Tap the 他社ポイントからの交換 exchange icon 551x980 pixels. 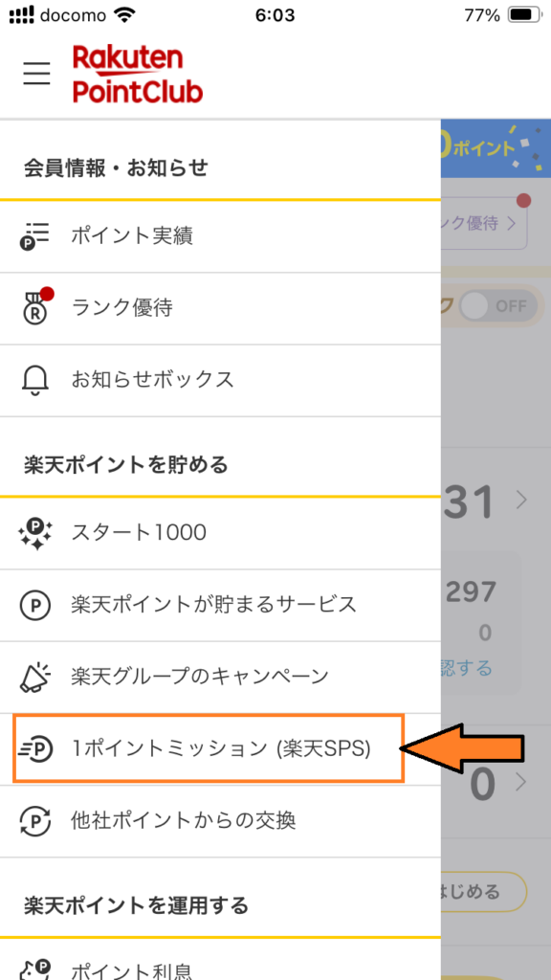pyautogui.click(x=35, y=820)
